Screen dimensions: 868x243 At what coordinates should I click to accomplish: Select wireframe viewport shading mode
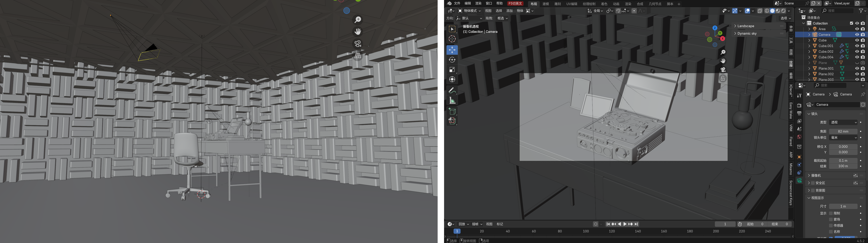pyautogui.click(x=767, y=11)
